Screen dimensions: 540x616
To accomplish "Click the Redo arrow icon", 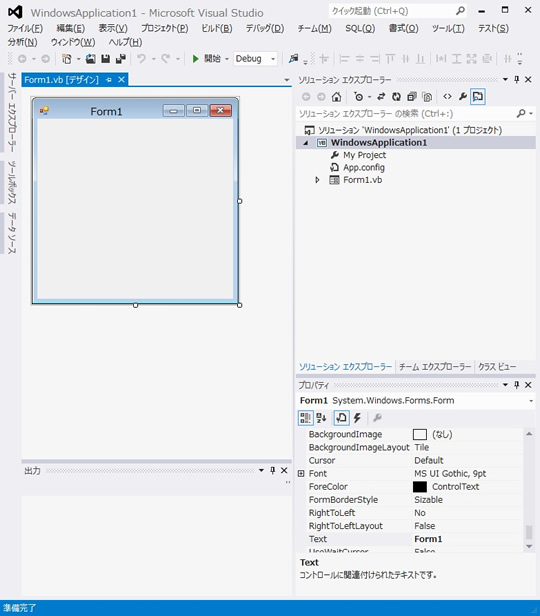I will tap(166, 59).
